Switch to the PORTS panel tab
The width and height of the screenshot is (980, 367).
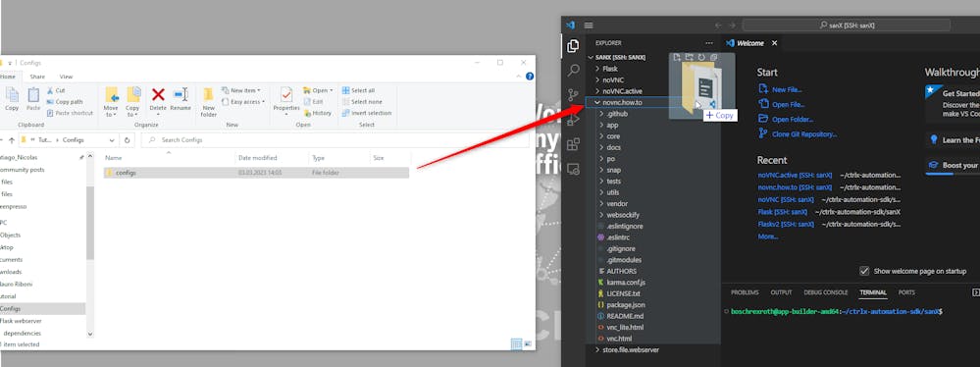(x=906, y=292)
